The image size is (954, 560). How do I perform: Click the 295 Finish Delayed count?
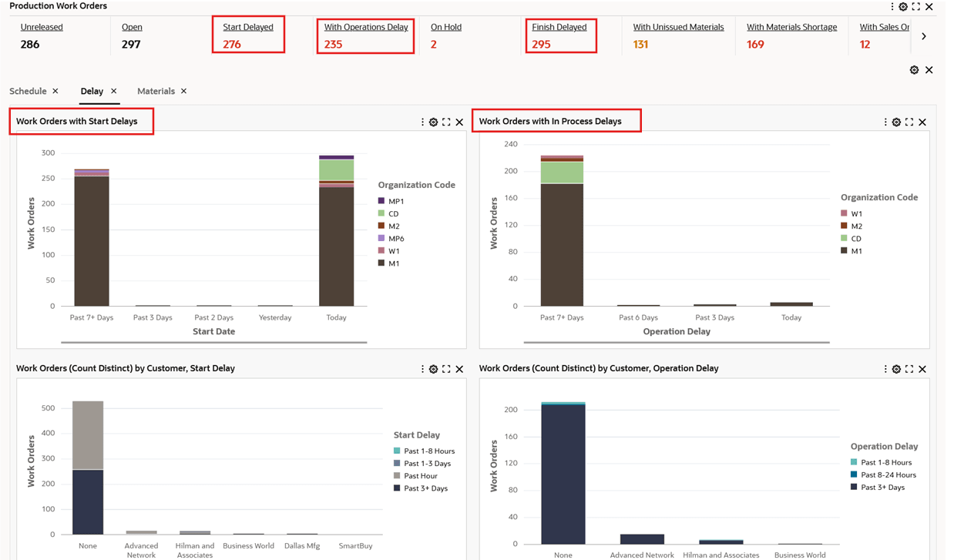click(541, 45)
